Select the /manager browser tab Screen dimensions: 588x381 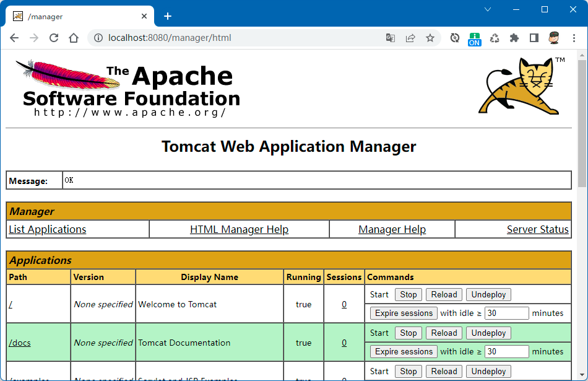(x=79, y=17)
